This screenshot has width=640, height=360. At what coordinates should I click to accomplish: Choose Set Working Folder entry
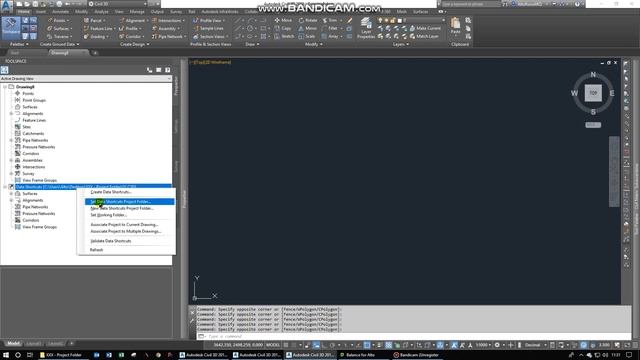[x=109, y=215]
